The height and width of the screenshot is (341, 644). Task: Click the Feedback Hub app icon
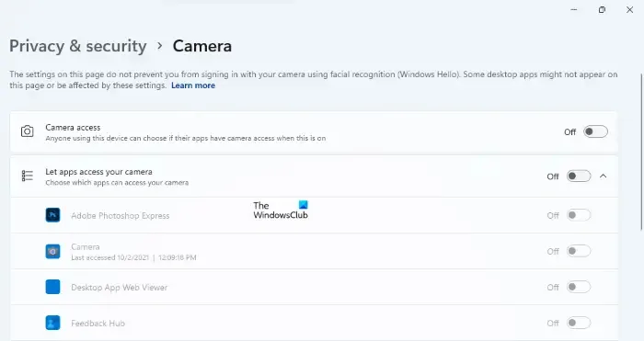tap(52, 323)
